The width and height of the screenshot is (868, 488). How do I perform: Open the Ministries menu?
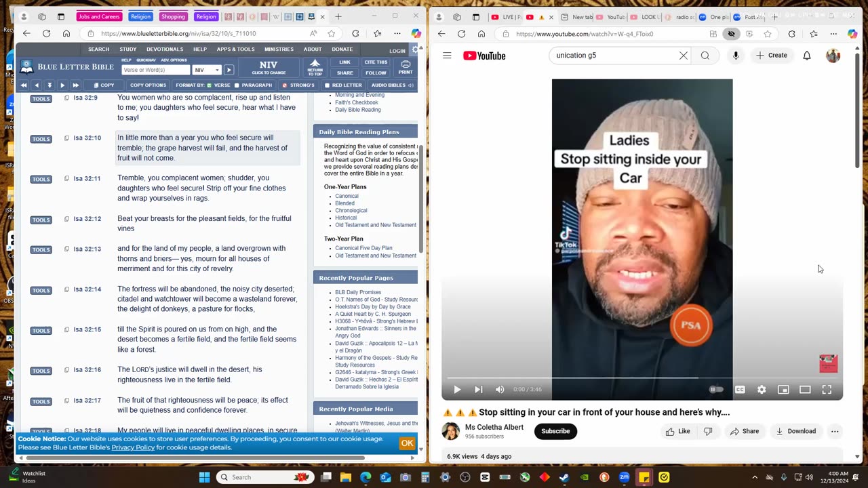pos(279,49)
